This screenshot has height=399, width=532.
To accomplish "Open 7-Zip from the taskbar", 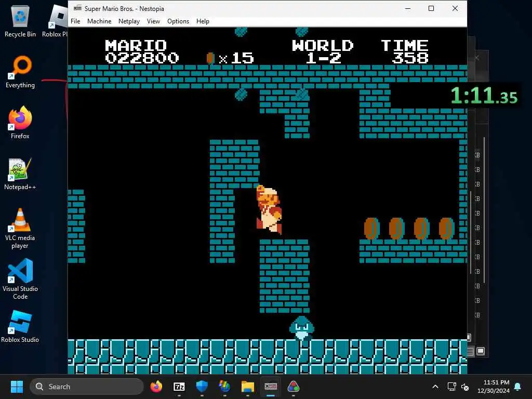I will tap(179, 387).
